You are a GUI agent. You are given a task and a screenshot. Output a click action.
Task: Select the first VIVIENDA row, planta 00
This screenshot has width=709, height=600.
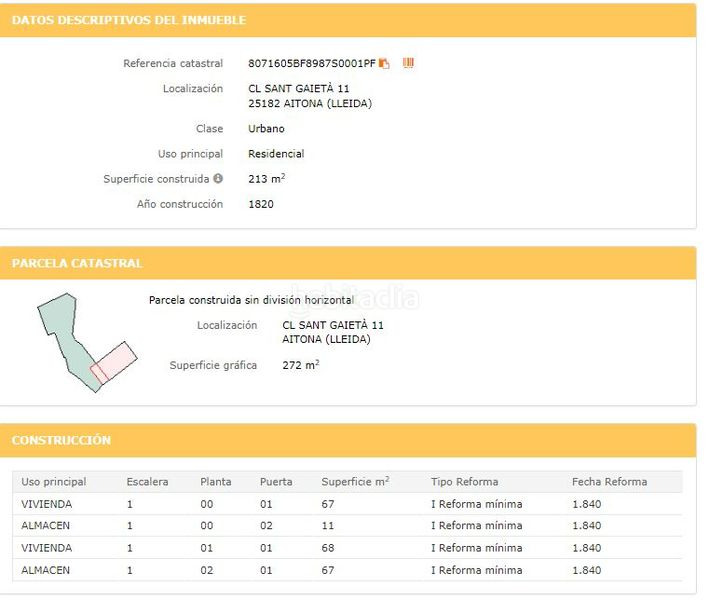(x=47, y=504)
